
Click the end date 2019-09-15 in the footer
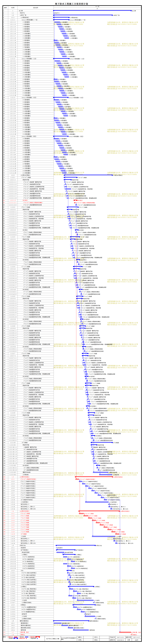click(x=120, y=640)
